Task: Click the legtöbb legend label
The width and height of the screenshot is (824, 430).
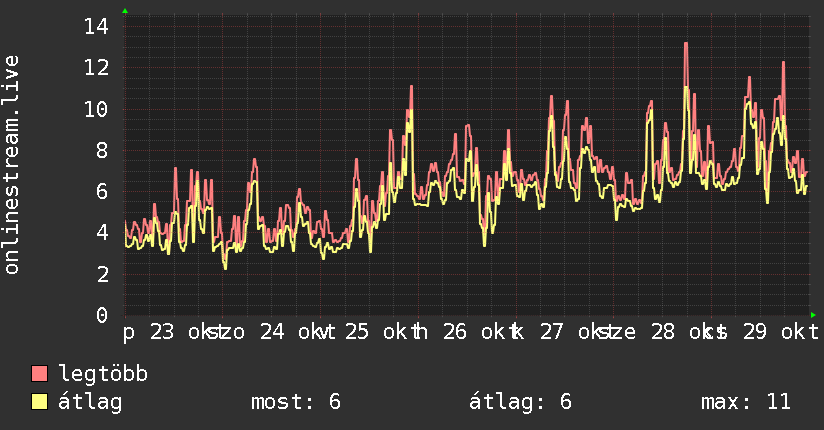Action: [x=103, y=374]
